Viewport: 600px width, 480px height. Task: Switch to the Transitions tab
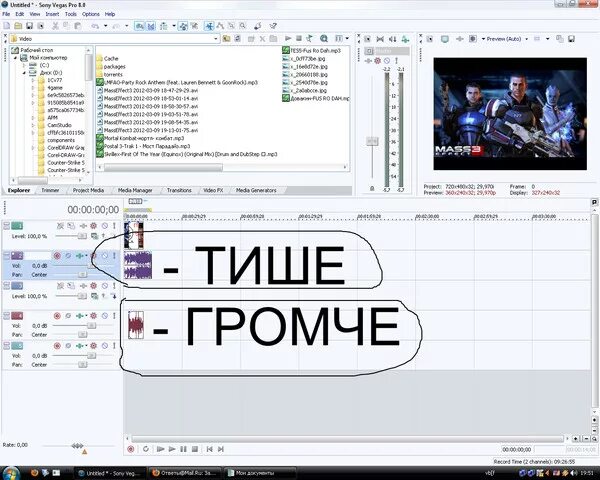pyautogui.click(x=179, y=190)
